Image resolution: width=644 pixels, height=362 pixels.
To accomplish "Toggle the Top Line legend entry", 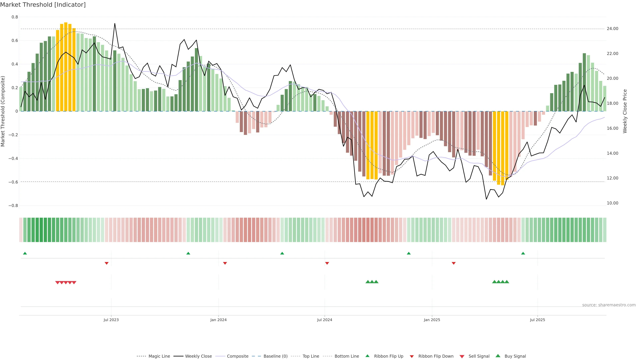I will pyautogui.click(x=311, y=356).
